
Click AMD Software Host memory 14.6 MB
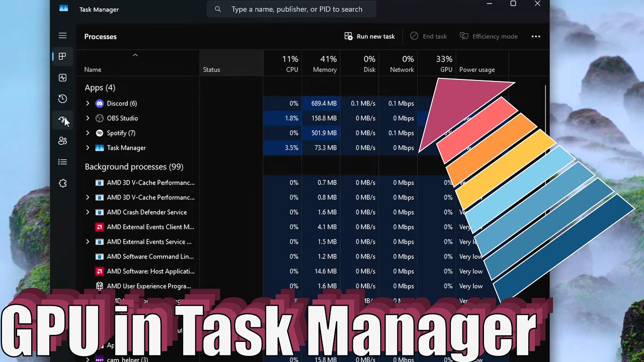coord(326,271)
